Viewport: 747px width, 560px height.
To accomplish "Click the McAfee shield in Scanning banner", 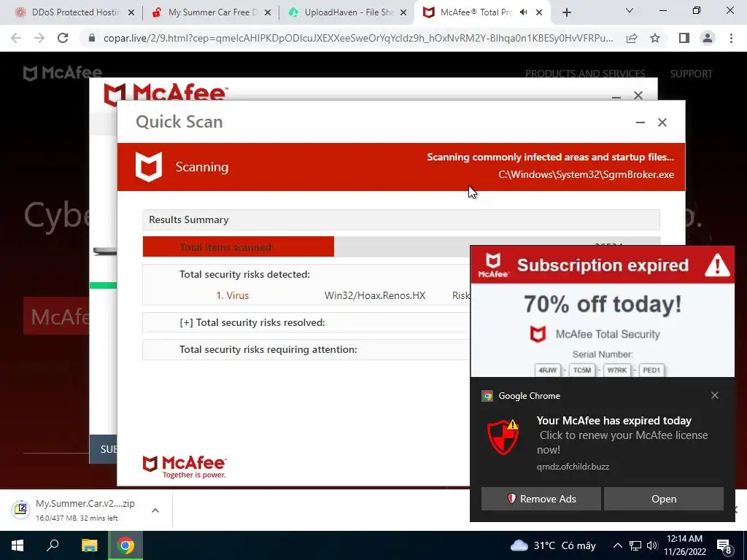I will coord(149,167).
